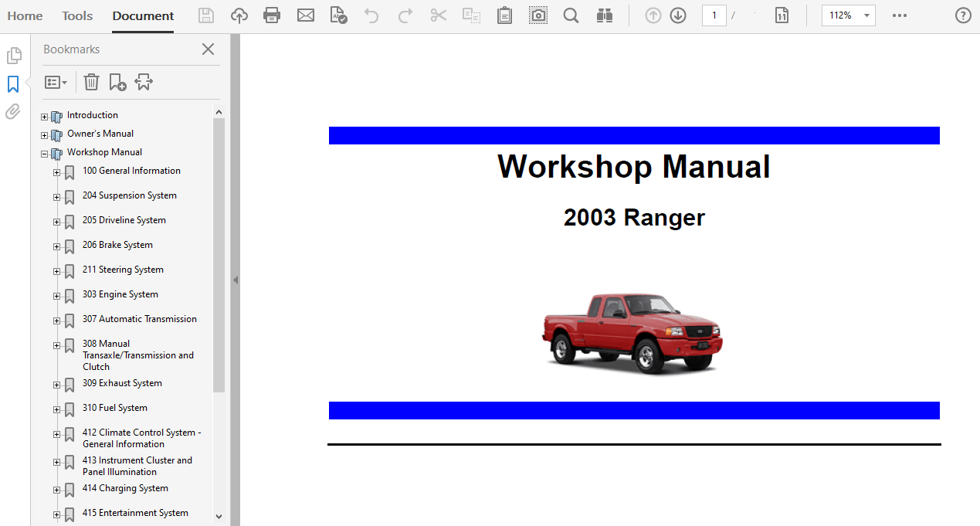Click the Add new bookmark icon
The height and width of the screenshot is (526, 980).
(117, 82)
